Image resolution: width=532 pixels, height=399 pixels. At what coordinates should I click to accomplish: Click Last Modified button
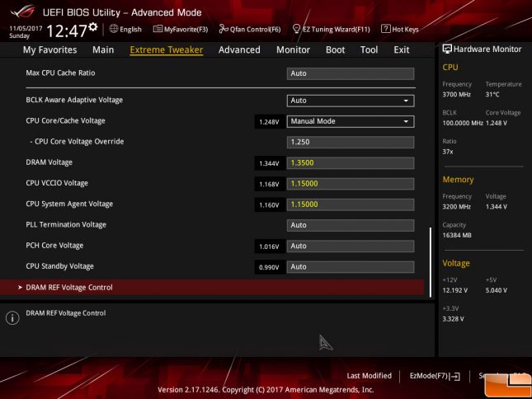[370, 376]
